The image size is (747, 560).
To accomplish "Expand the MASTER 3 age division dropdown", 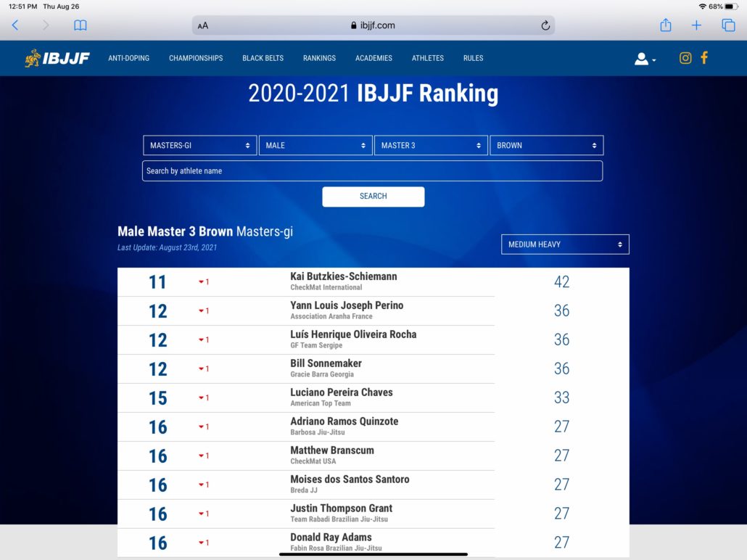I will click(x=431, y=145).
